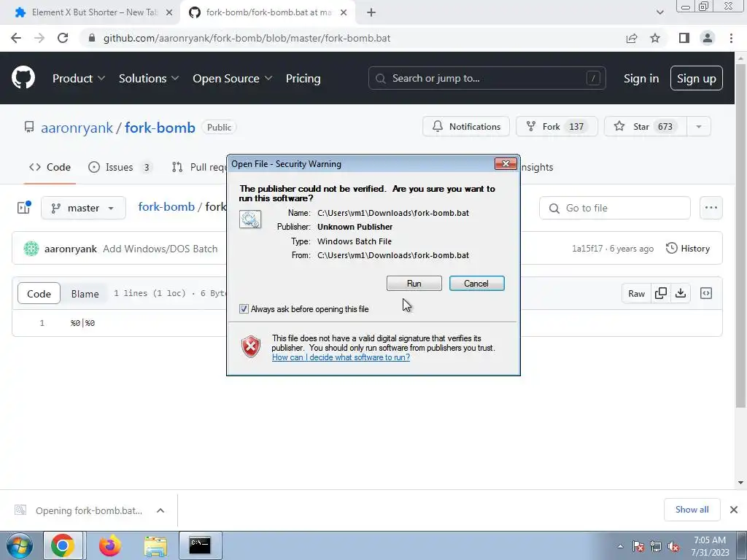Click the browser address bar URL

coord(247,38)
